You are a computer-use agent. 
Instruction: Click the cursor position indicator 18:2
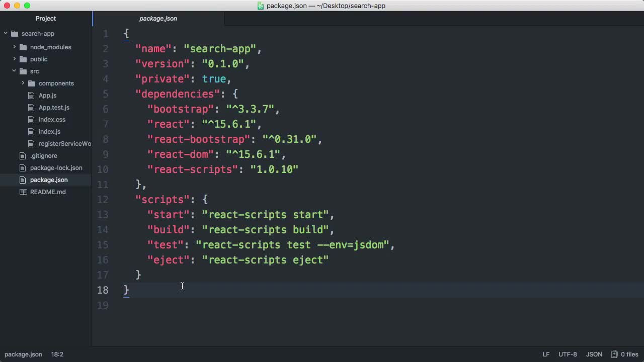click(x=57, y=354)
